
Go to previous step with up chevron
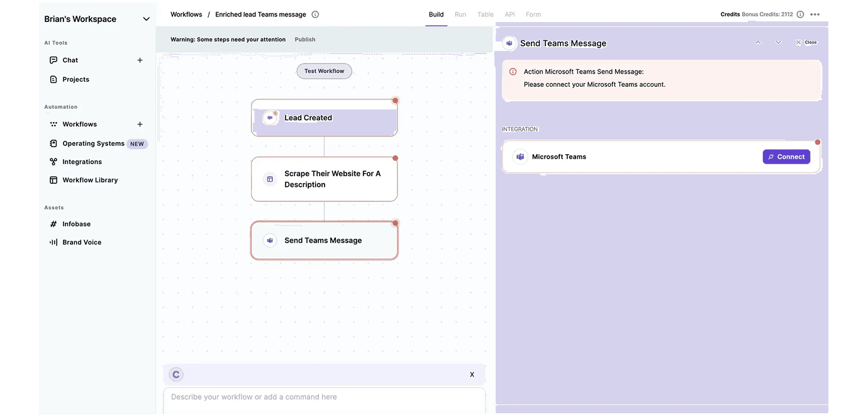pyautogui.click(x=759, y=43)
